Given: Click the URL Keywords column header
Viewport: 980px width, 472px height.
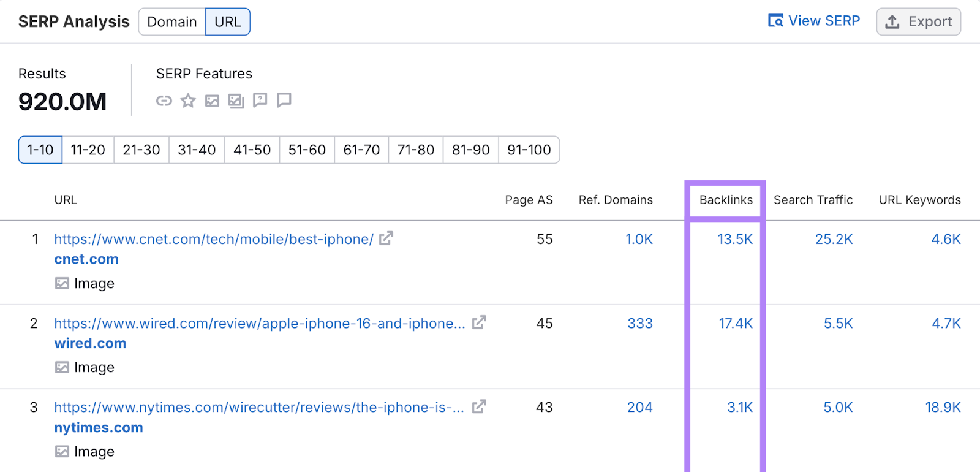Looking at the screenshot, I should (x=920, y=200).
